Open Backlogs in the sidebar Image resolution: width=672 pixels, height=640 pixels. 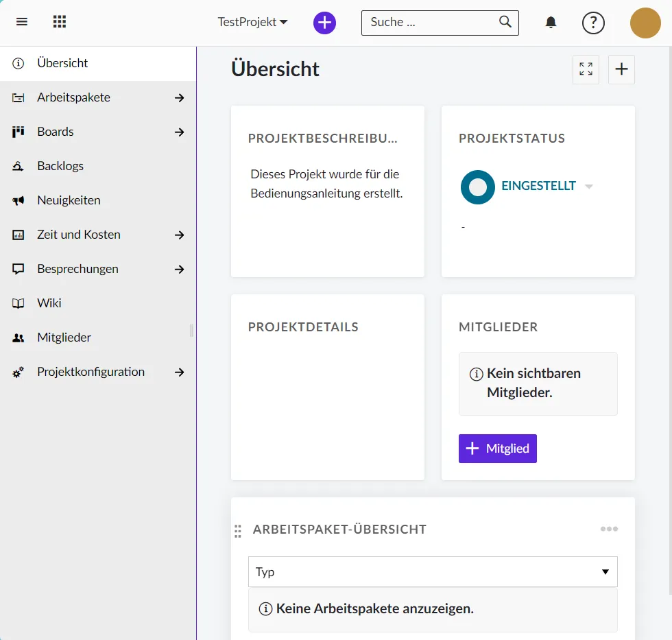click(60, 166)
